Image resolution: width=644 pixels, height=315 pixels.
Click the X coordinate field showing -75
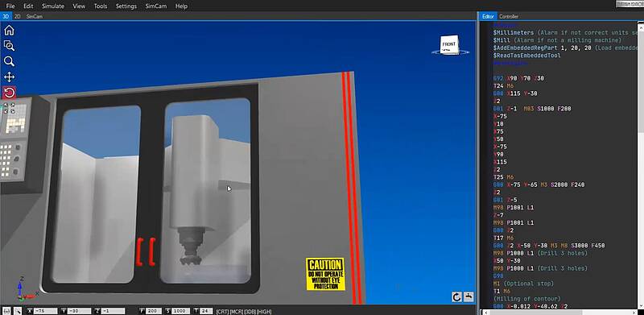pyautogui.click(x=45, y=311)
